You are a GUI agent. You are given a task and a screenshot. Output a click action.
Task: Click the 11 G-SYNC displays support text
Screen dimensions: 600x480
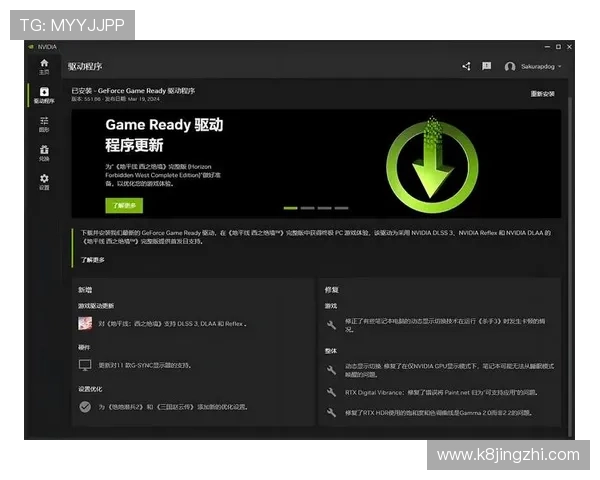(x=145, y=366)
